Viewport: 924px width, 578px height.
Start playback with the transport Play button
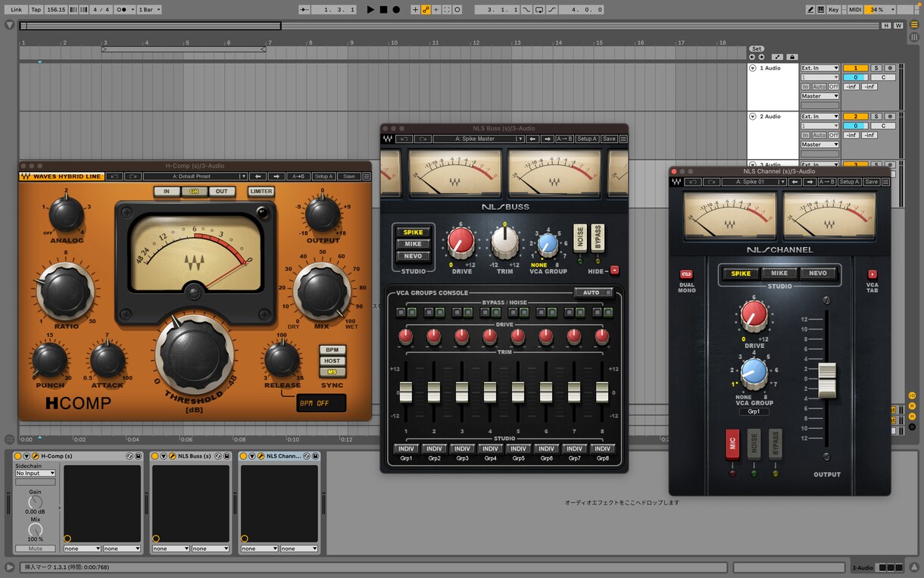[x=370, y=10]
